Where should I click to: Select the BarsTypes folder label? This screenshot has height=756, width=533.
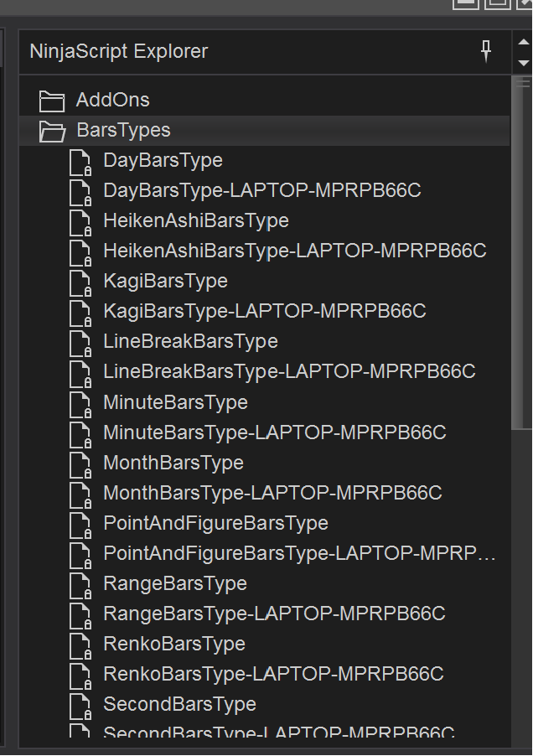tap(123, 130)
